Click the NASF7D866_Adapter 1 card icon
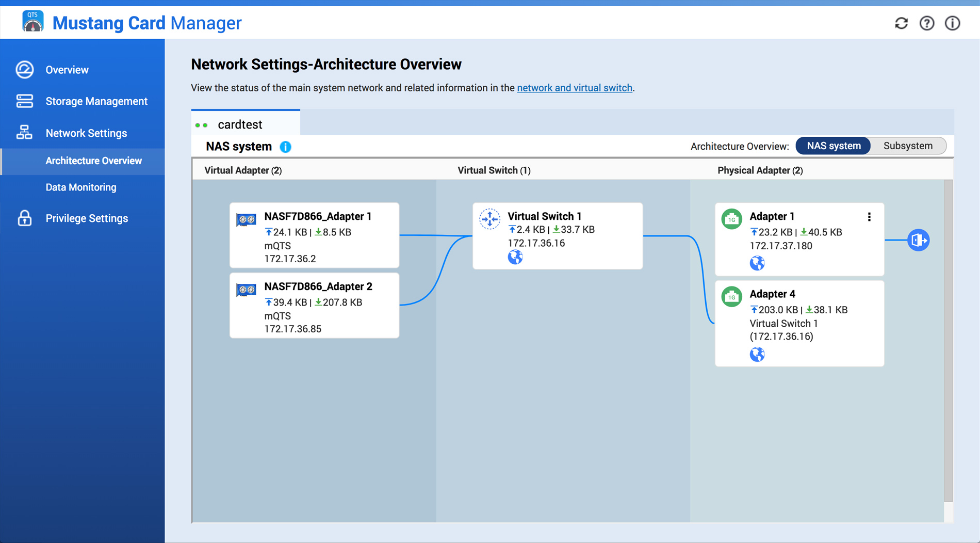 click(x=247, y=219)
